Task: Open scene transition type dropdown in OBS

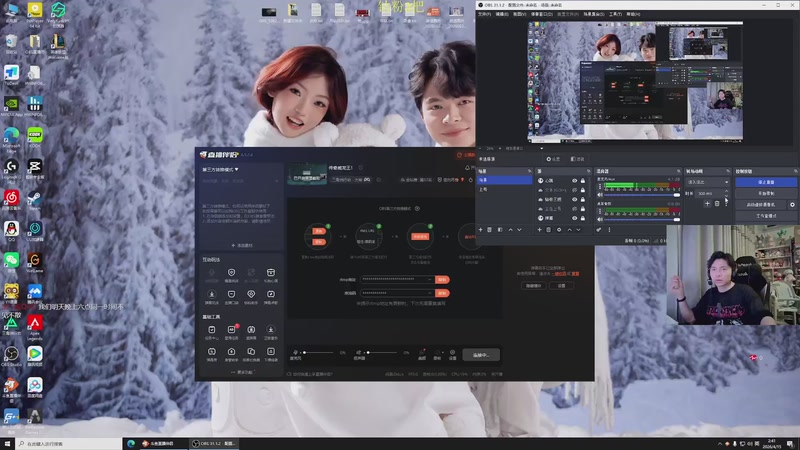Action: tap(708, 182)
